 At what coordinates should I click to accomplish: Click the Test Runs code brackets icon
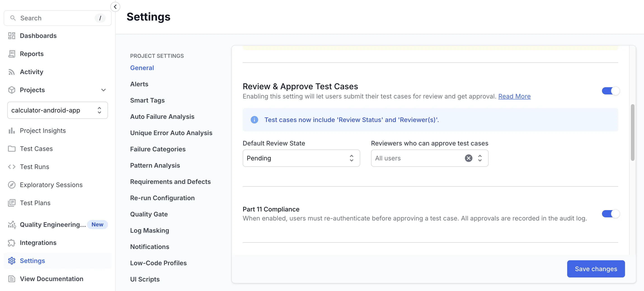(12, 167)
